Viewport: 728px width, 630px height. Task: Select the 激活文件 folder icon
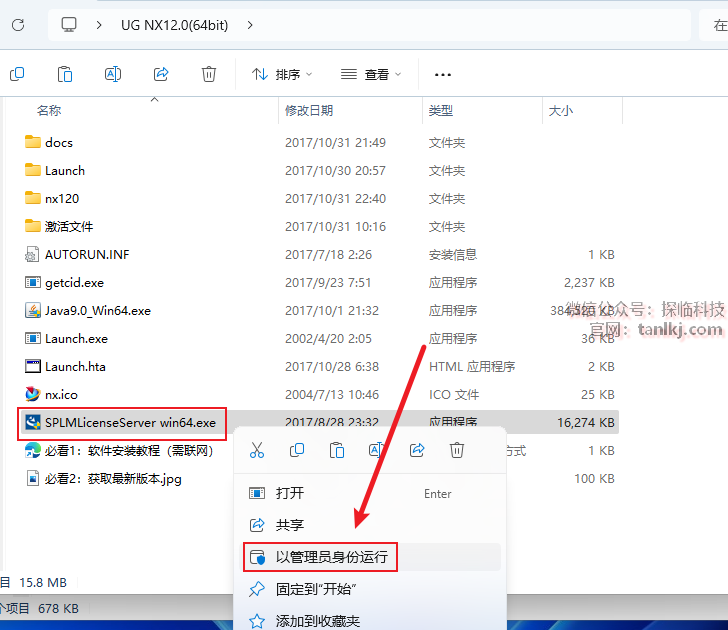[x=32, y=226]
